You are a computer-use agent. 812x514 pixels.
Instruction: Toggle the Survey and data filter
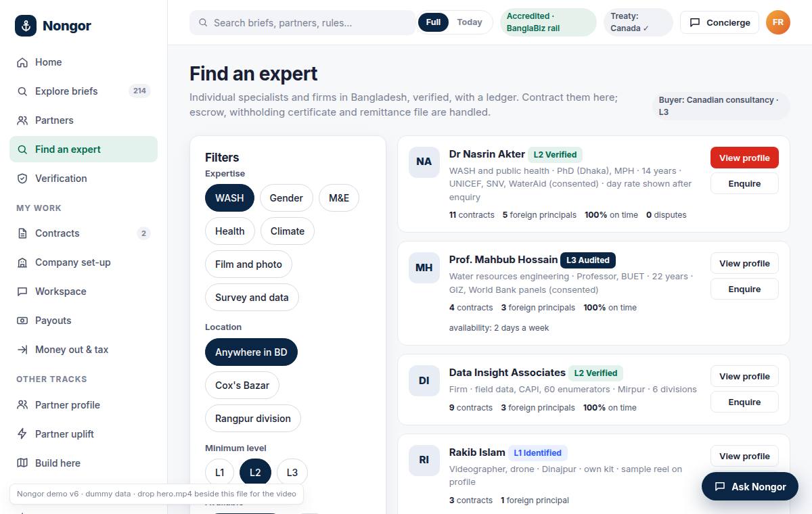tap(252, 298)
